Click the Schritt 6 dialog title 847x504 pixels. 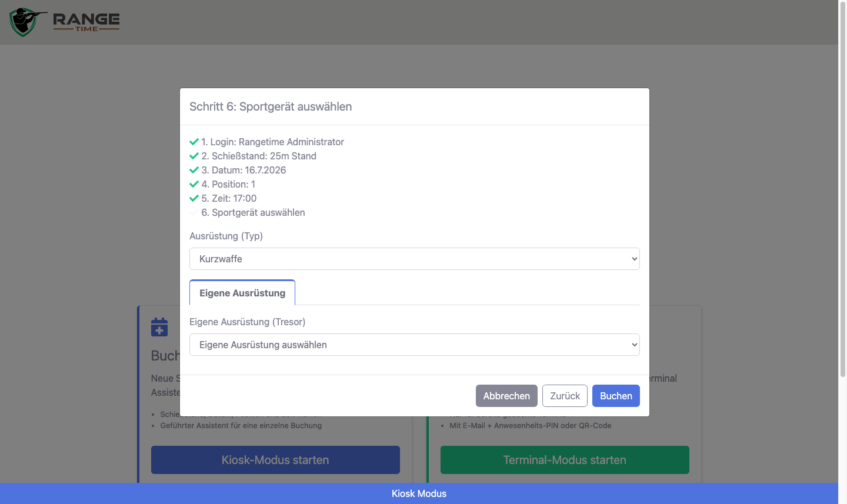point(271,106)
